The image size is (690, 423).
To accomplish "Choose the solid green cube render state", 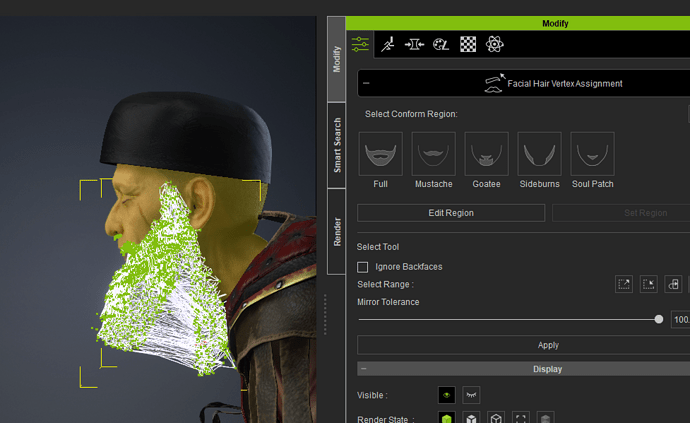I will 447,419.
